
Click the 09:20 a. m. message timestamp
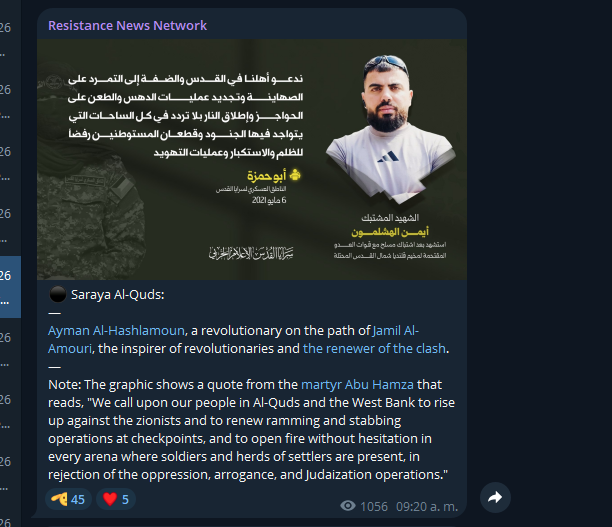(427, 506)
